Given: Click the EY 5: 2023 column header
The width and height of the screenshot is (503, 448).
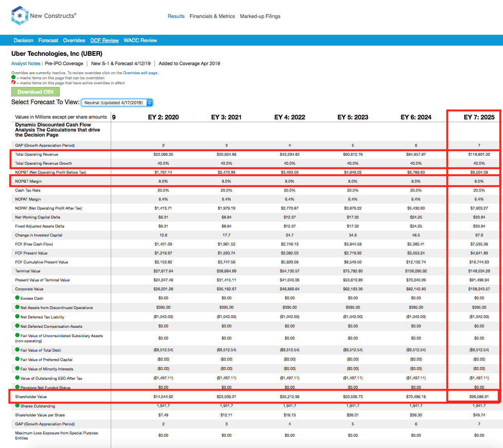Looking at the screenshot, I should [x=353, y=117].
